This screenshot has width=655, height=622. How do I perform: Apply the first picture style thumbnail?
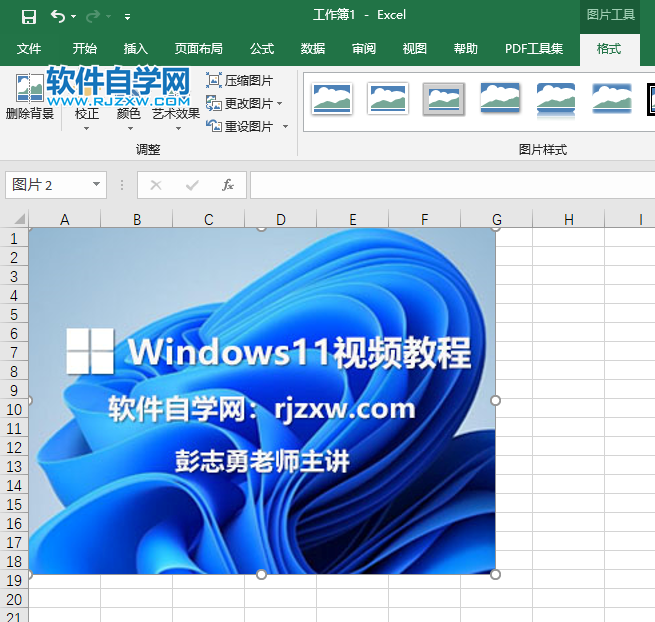pos(332,99)
